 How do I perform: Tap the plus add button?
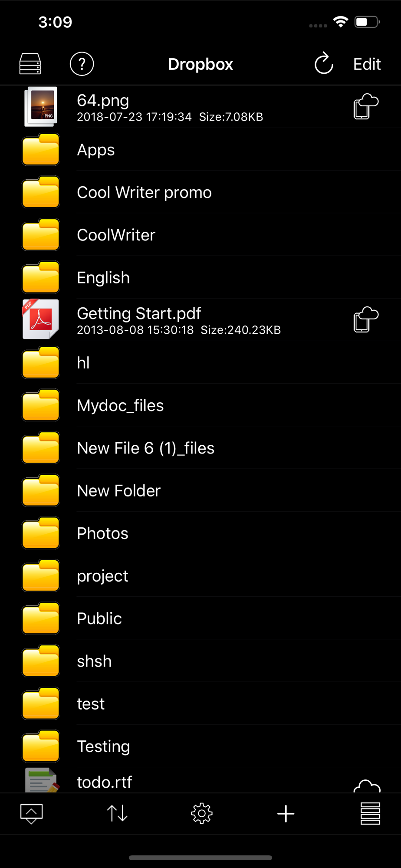pyautogui.click(x=286, y=813)
